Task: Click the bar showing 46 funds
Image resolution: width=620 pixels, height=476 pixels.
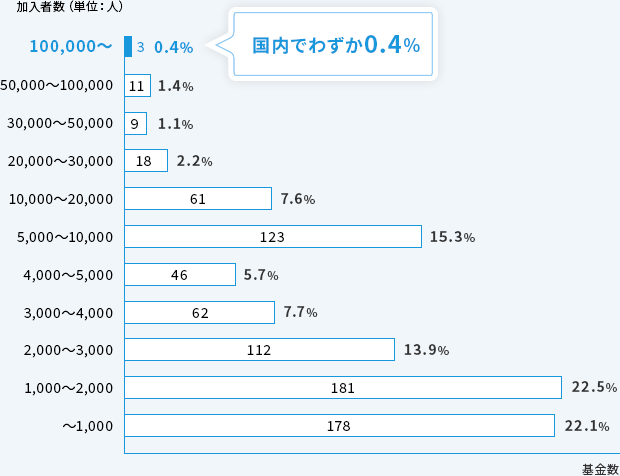Action: point(180,274)
